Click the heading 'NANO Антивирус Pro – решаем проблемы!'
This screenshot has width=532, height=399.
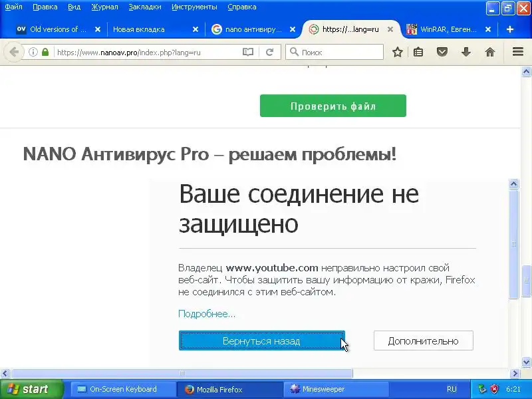(209, 155)
